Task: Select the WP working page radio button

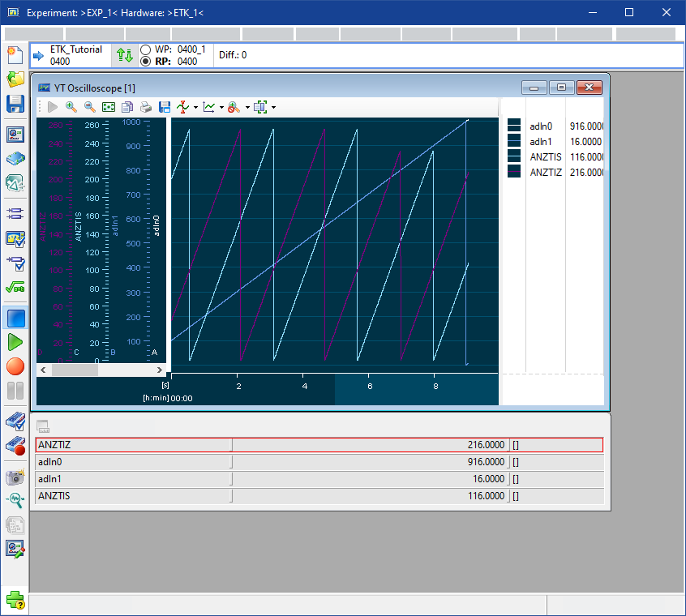Action: (x=146, y=49)
